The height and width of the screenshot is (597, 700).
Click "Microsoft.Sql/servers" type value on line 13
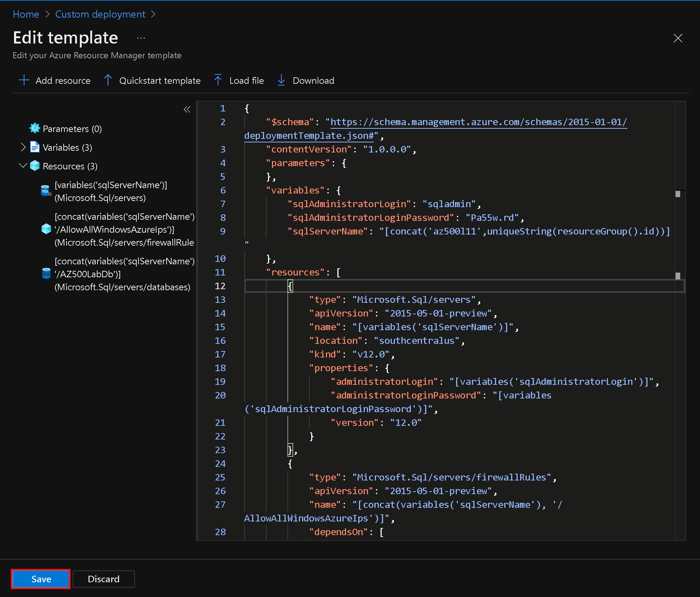pyautogui.click(x=414, y=300)
